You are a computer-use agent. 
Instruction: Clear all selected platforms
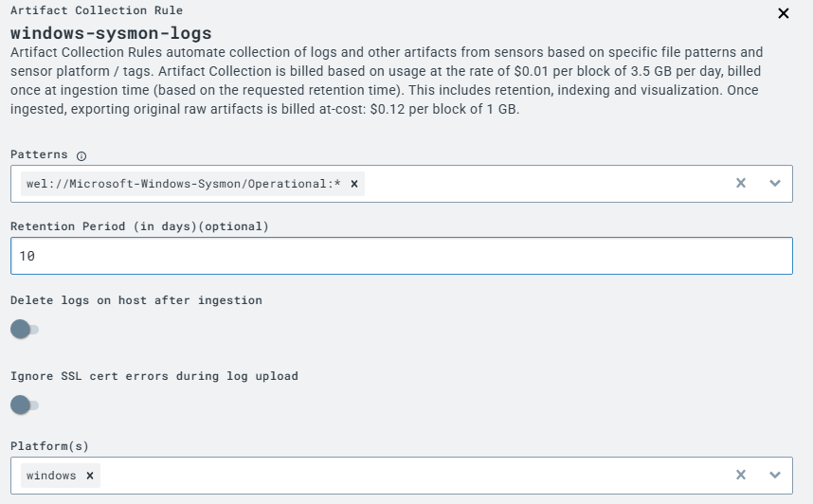741,476
